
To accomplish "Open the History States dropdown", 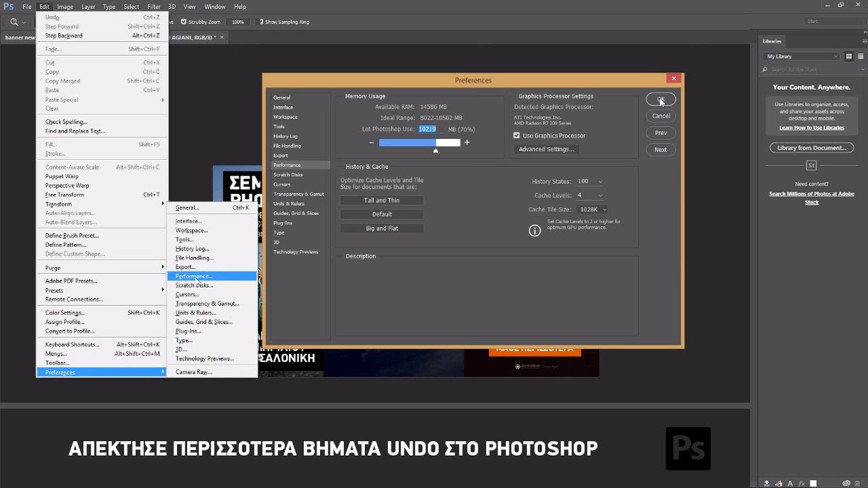I will [589, 182].
